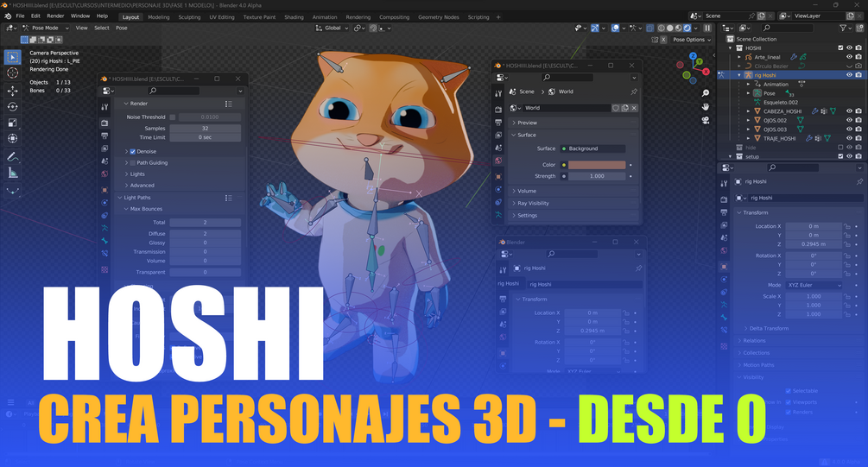Open the World tab icon in the World properties window
This screenshot has height=467, width=868.
(498, 161)
